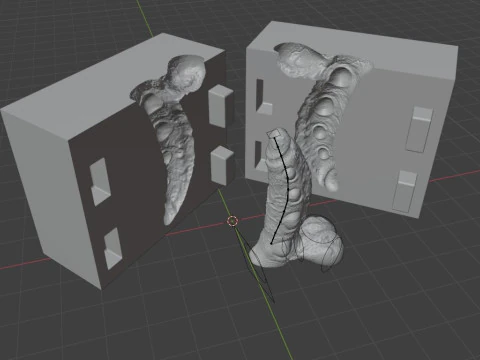Click lower alignment socket on left mold face
This screenshot has width=480, height=360.
pos(112,248)
